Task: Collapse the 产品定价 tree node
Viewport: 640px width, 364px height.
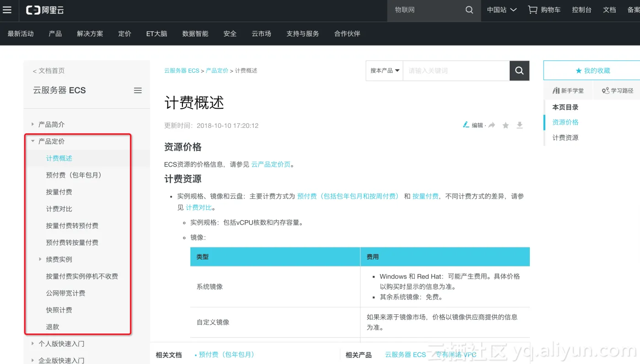Action: [x=32, y=141]
